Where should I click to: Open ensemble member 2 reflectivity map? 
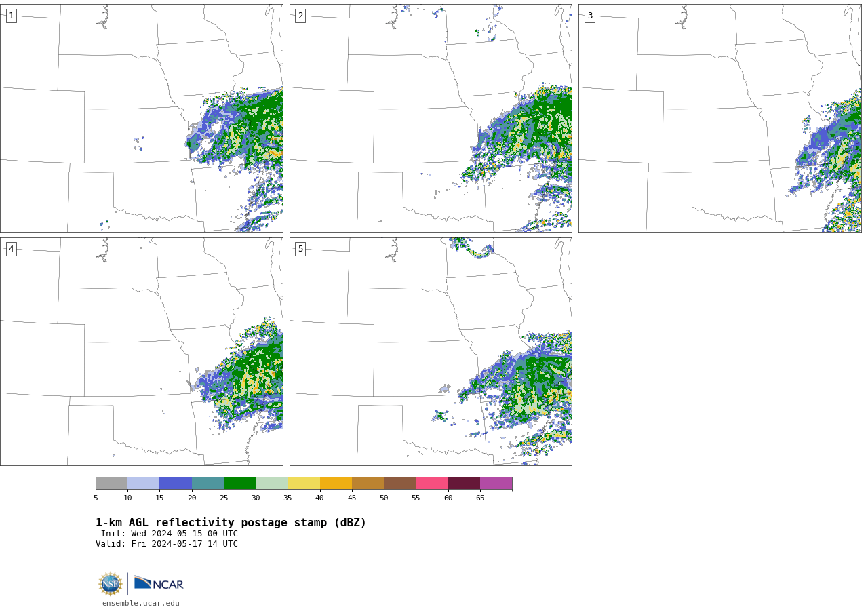(431, 118)
